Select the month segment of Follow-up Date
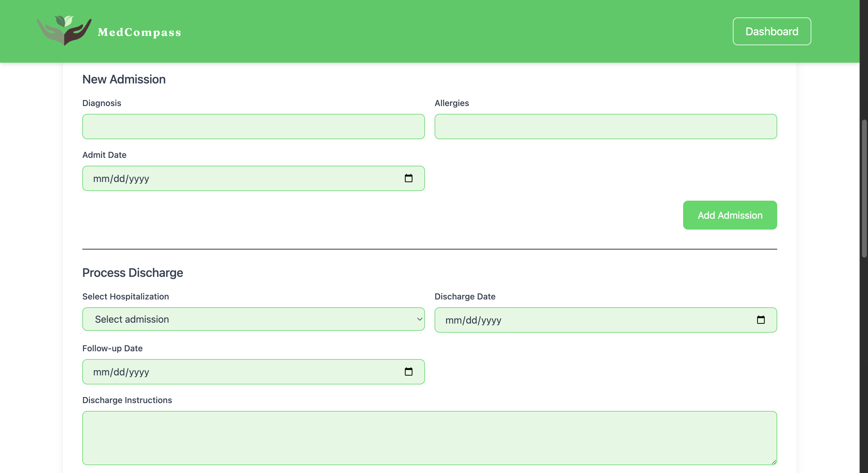 coord(101,372)
